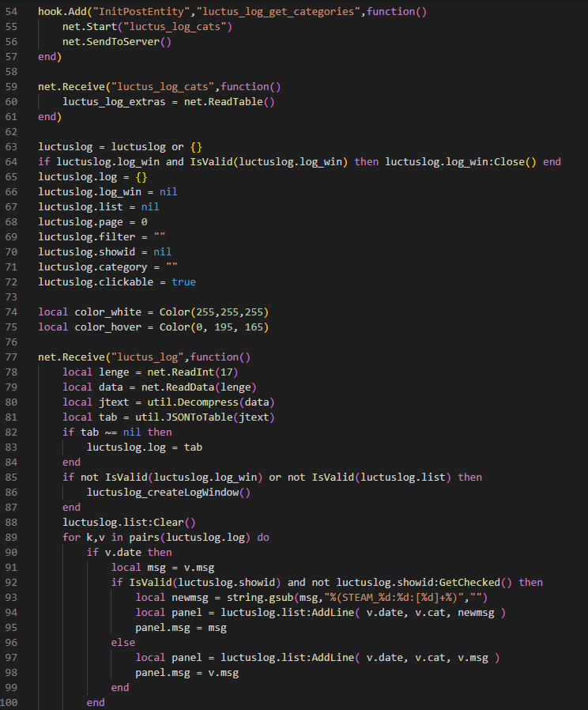Screen dimensions: 588x710
Task: Select line number 58 blank line
Action: click(11, 71)
